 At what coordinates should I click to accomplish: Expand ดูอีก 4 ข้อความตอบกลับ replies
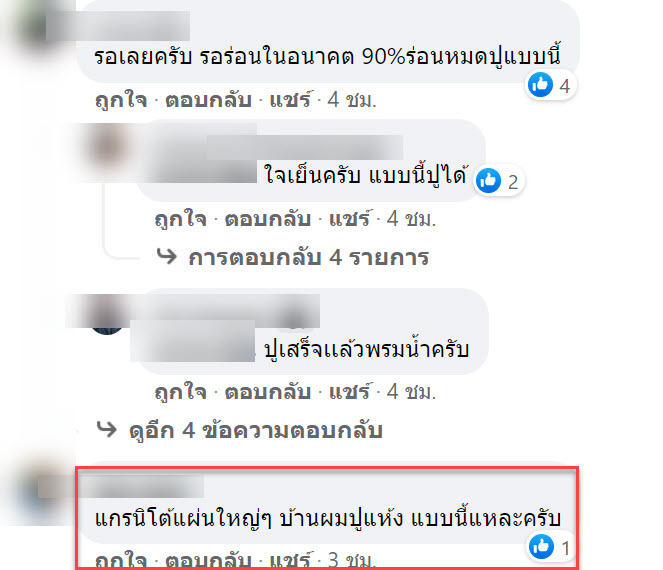click(x=256, y=430)
